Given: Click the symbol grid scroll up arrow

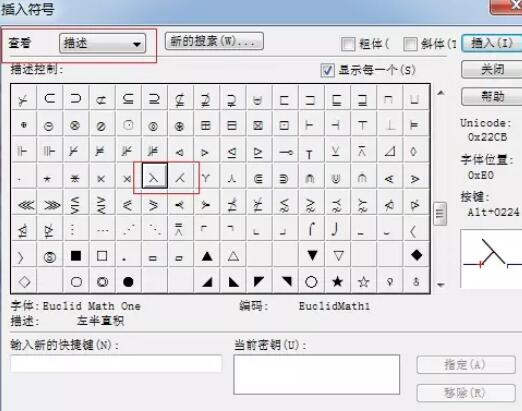Looking at the screenshot, I should [x=441, y=93].
